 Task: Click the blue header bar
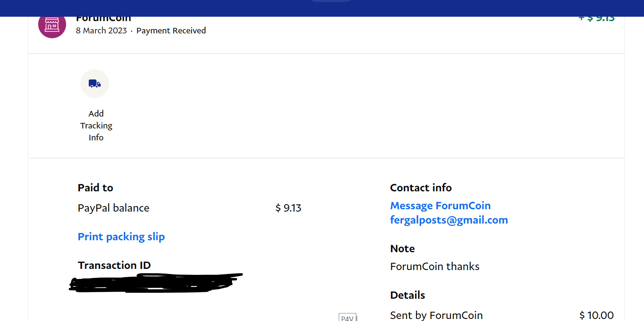tap(322, 8)
